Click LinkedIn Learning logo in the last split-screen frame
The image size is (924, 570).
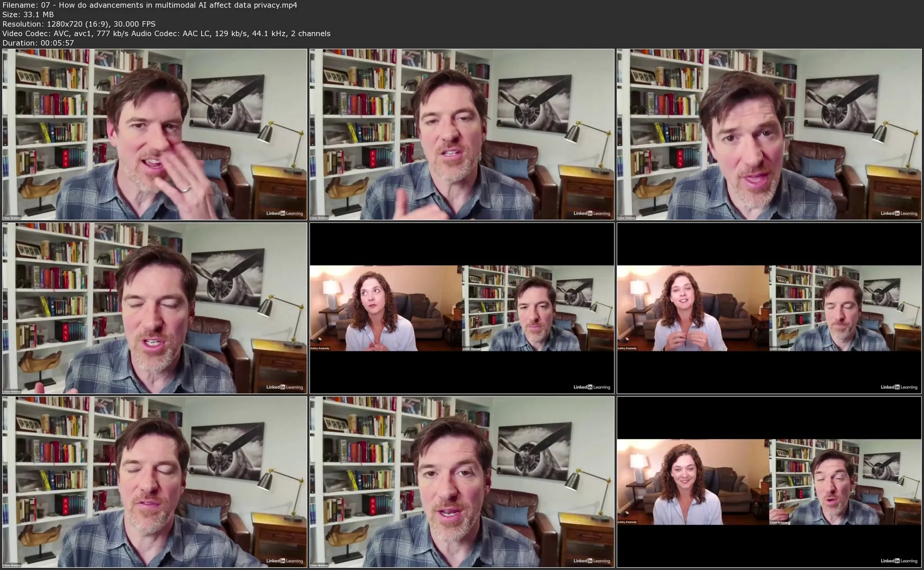tap(899, 561)
